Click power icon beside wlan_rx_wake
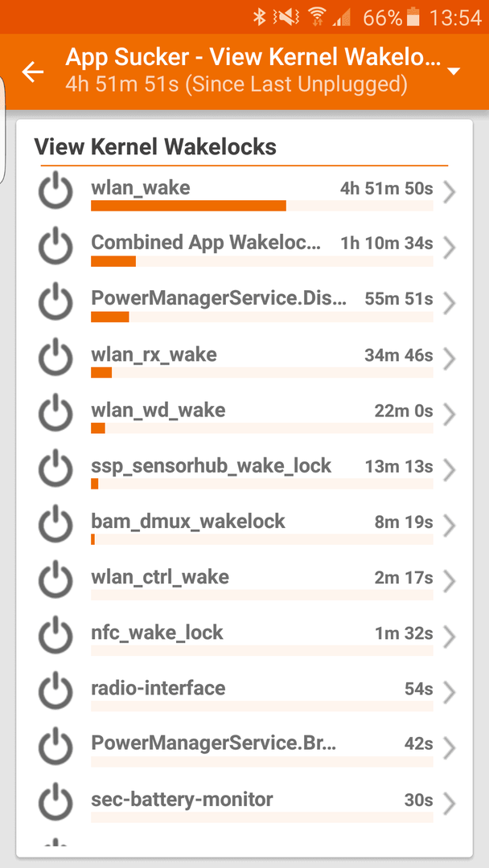Viewport: 489px width, 868px height. (x=55, y=358)
